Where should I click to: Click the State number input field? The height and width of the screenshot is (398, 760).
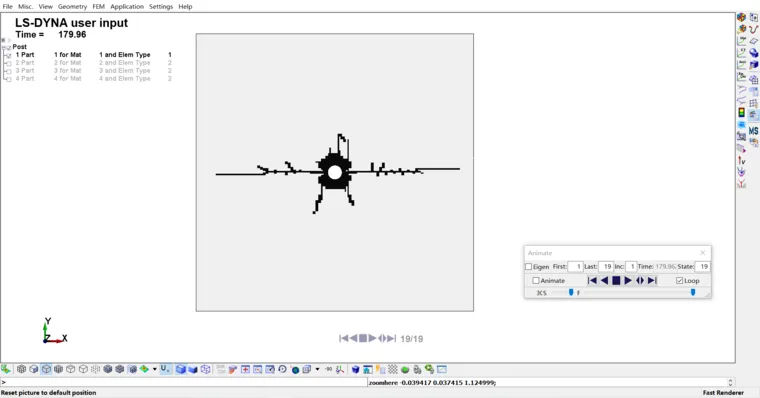(x=702, y=267)
